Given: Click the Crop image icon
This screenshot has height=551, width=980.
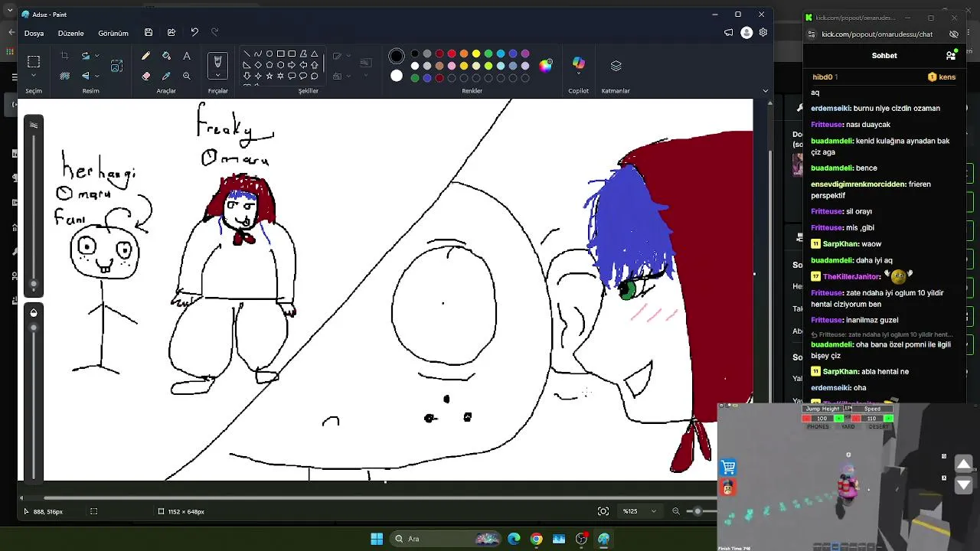Looking at the screenshot, I should tap(64, 56).
